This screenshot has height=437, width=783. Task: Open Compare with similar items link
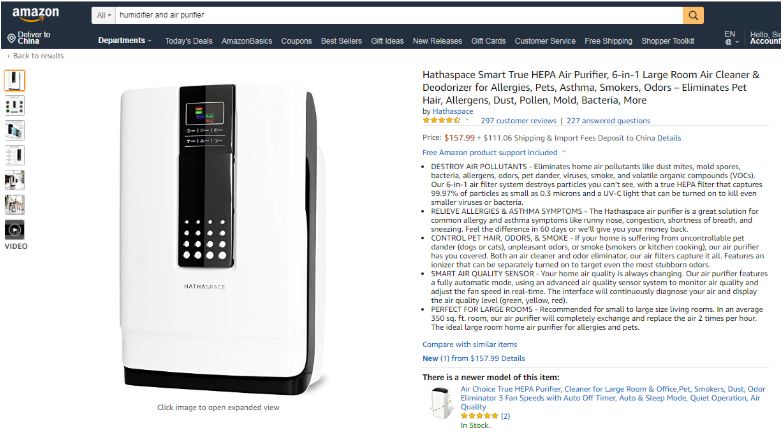pyautogui.click(x=470, y=344)
